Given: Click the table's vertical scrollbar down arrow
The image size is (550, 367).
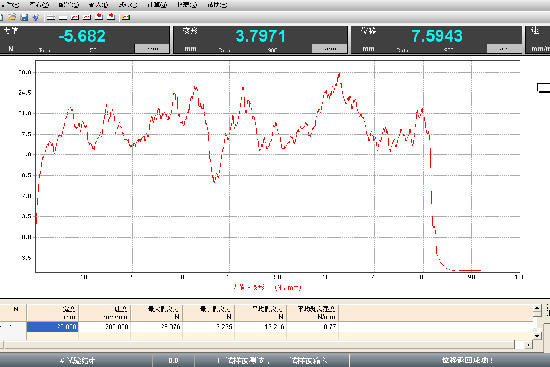Looking at the screenshot, I should click(x=537, y=335).
